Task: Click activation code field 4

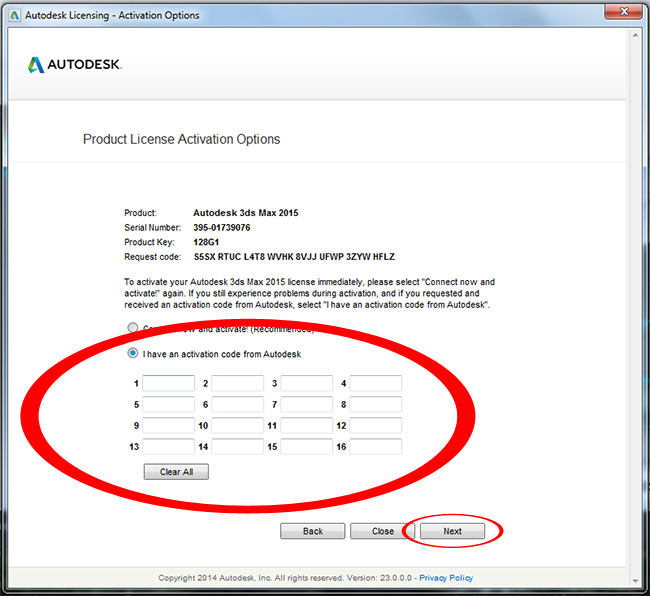Action: click(376, 383)
